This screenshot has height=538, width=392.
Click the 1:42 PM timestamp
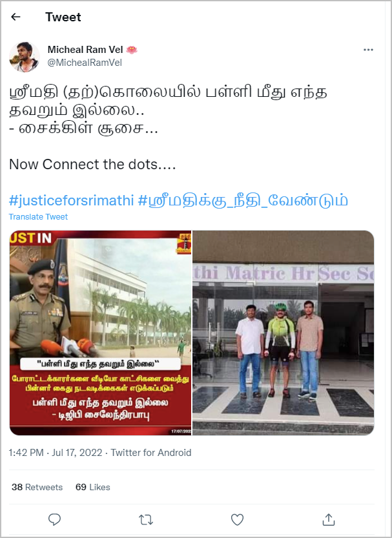(26, 453)
